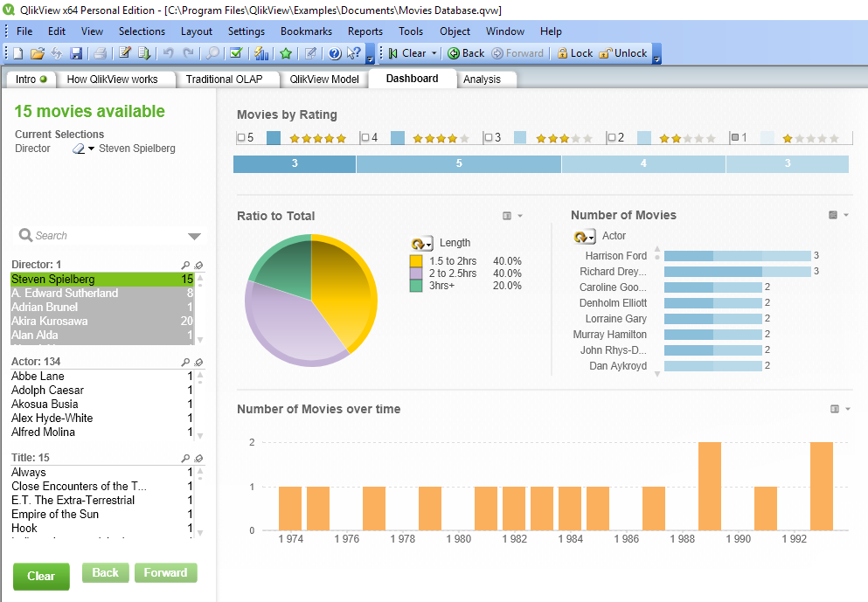Add a bookmark with the green star
Screen dimensions: 868x602
(x=286, y=53)
